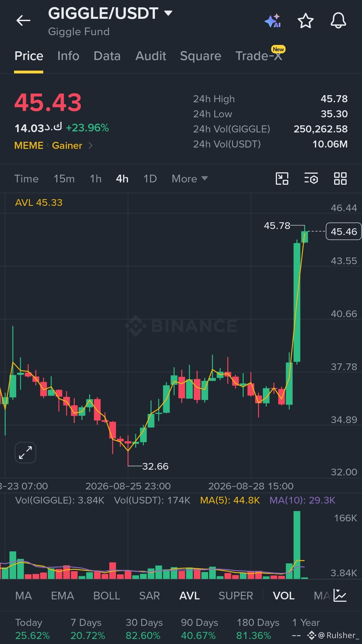The height and width of the screenshot is (644, 362).
Task: Switch to the Info tab
Action: pos(68,56)
